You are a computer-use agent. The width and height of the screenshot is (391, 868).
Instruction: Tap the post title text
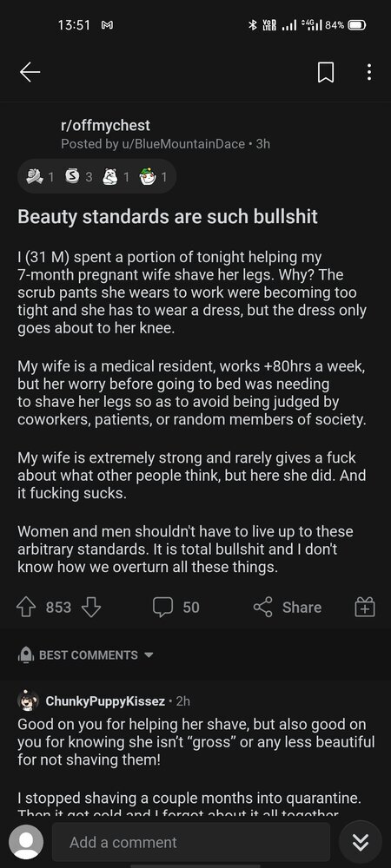(x=168, y=216)
